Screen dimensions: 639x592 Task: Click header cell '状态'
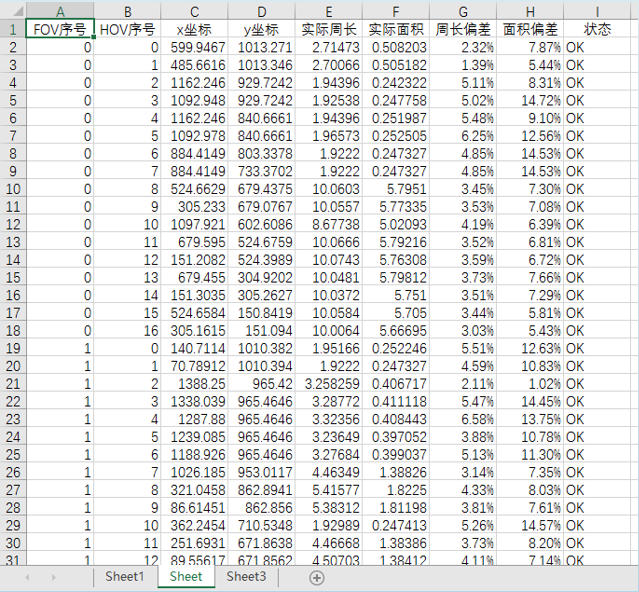597,29
